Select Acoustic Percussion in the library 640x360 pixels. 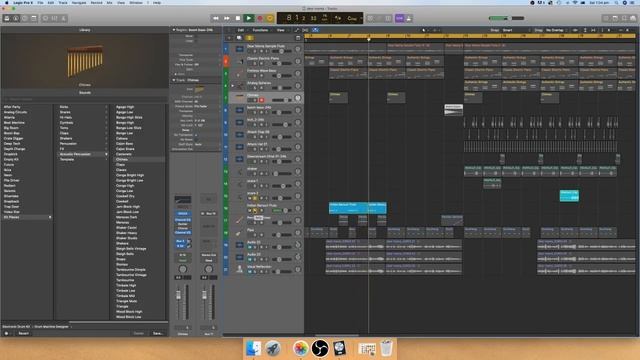click(x=83, y=154)
